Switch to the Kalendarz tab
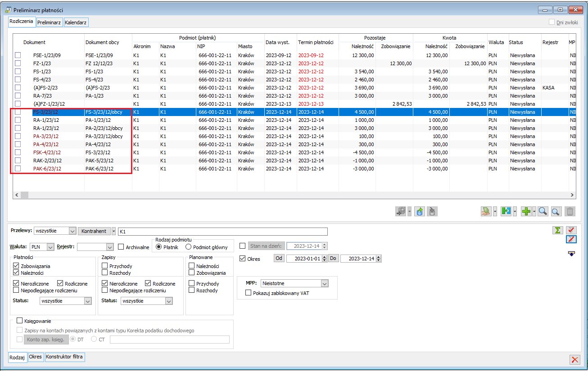Screen dimensions: 588x371 click(76, 22)
